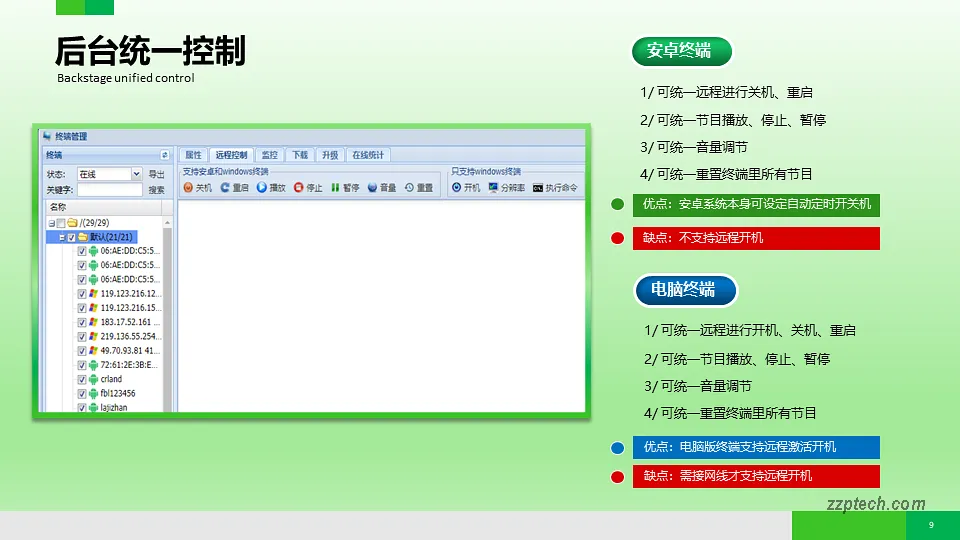This screenshot has width=960, height=540.
Task: Click the folder icon of /(29/29)
Action: [72, 223]
